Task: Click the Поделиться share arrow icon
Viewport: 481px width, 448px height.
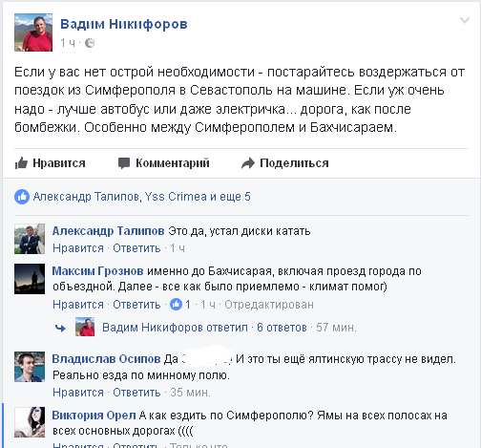Action: [x=248, y=163]
